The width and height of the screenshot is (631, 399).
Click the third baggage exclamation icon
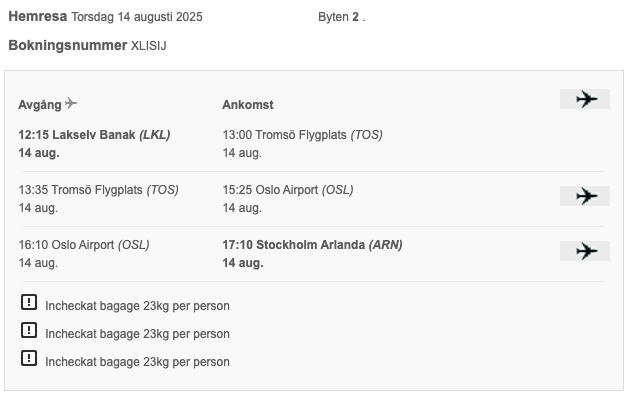point(29,358)
